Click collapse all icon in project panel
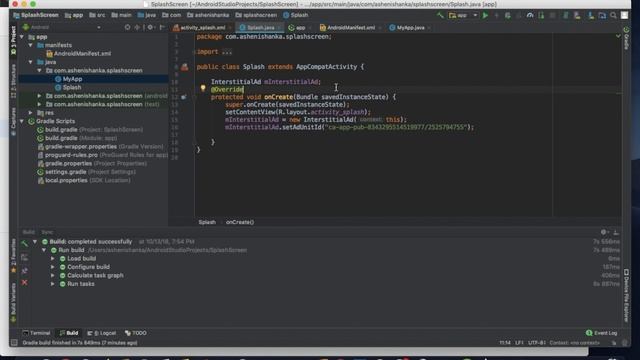 pyautogui.click(x=137, y=27)
